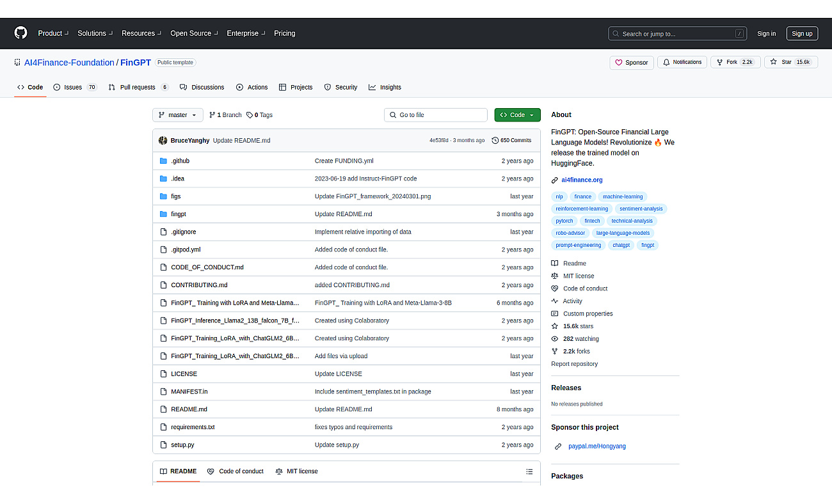Viewport: 832px width, 504px height.
Task: Open the Insights tab
Action: [385, 87]
